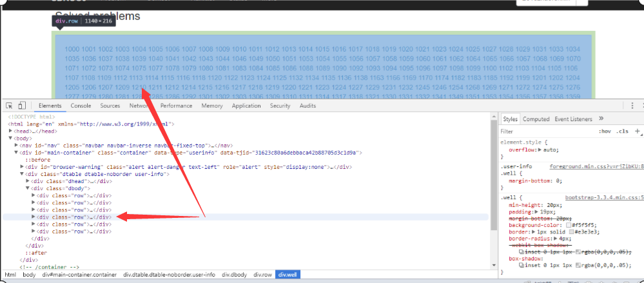
Task: Select div.well breadcrumb
Action: point(288,275)
